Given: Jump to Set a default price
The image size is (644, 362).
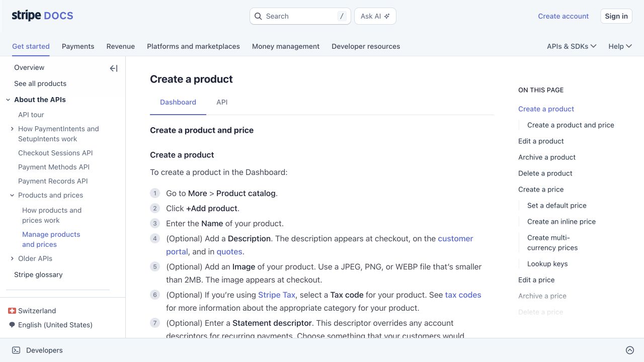Looking at the screenshot, I should (x=557, y=205).
